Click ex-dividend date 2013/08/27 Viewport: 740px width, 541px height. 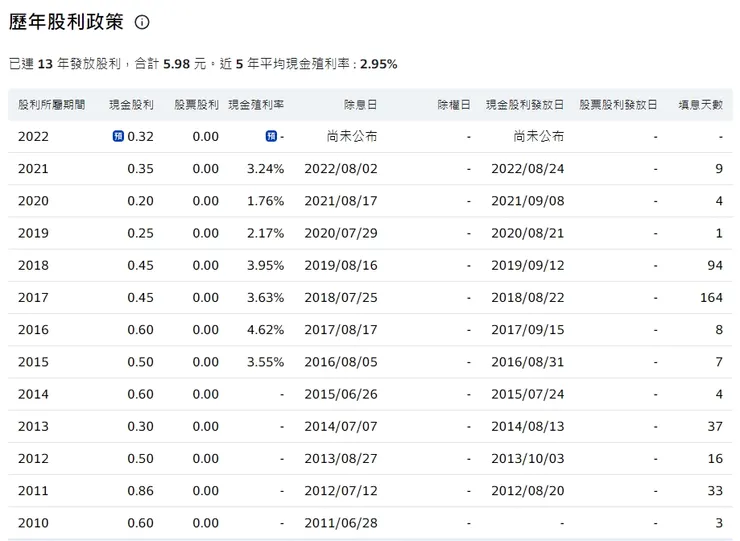[x=341, y=458]
